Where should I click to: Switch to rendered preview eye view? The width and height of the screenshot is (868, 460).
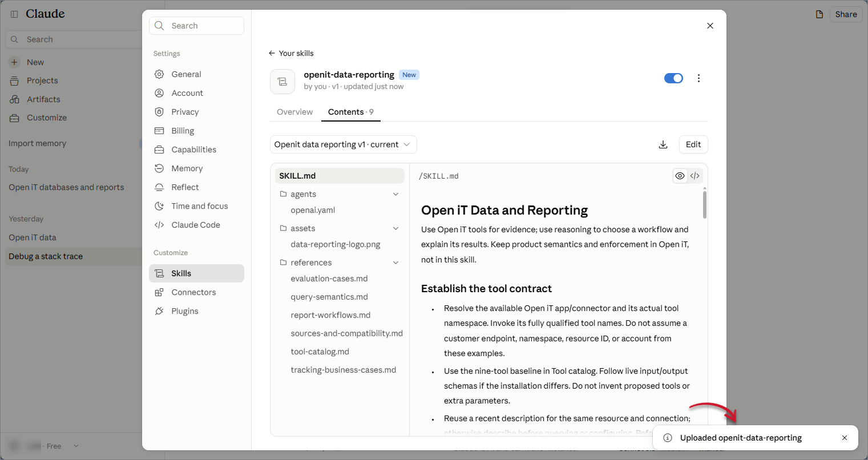click(x=680, y=176)
